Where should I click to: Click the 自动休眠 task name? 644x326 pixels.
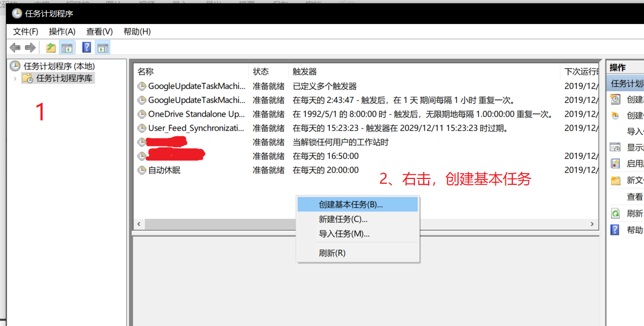point(164,170)
